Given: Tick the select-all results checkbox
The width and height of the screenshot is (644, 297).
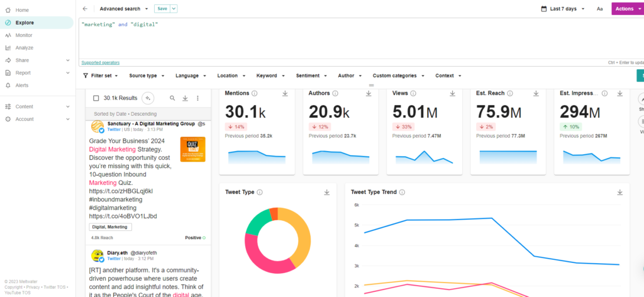Looking at the screenshot, I should point(96,98).
